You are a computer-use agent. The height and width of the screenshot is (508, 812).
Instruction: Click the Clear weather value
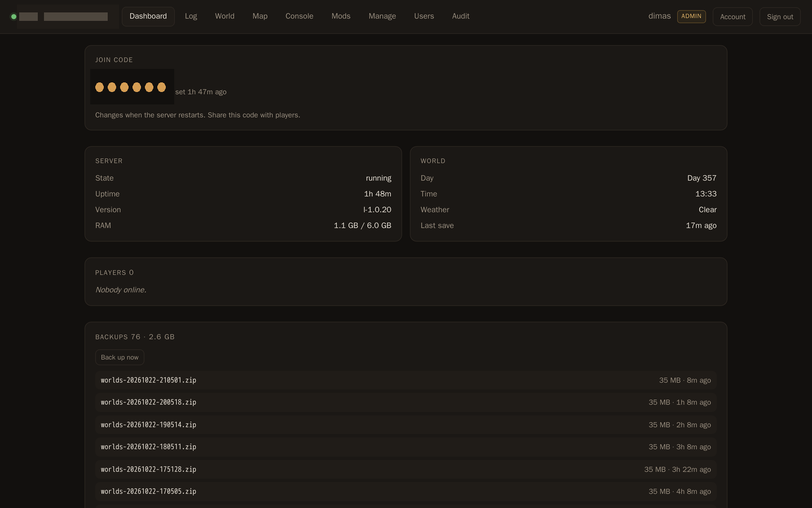tap(708, 210)
